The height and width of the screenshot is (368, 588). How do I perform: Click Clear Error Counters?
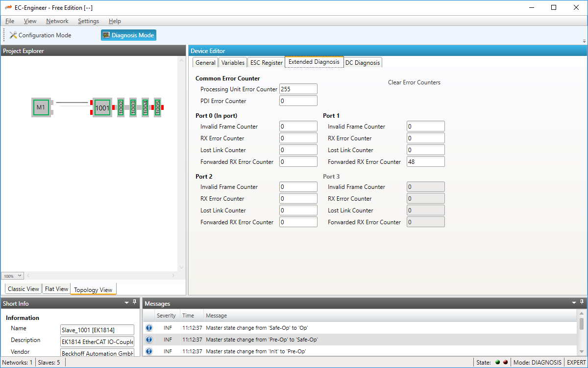[414, 82]
